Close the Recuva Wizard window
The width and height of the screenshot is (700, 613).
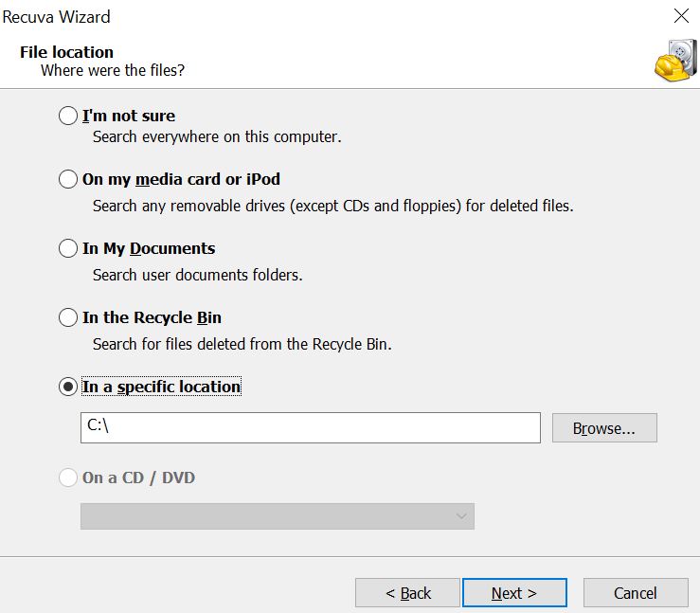pyautogui.click(x=680, y=15)
